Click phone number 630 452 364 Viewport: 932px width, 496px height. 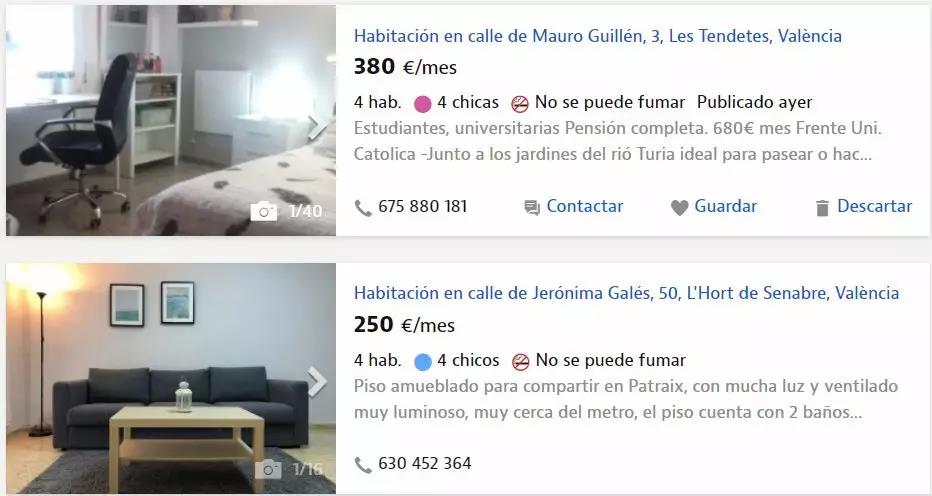pos(424,463)
